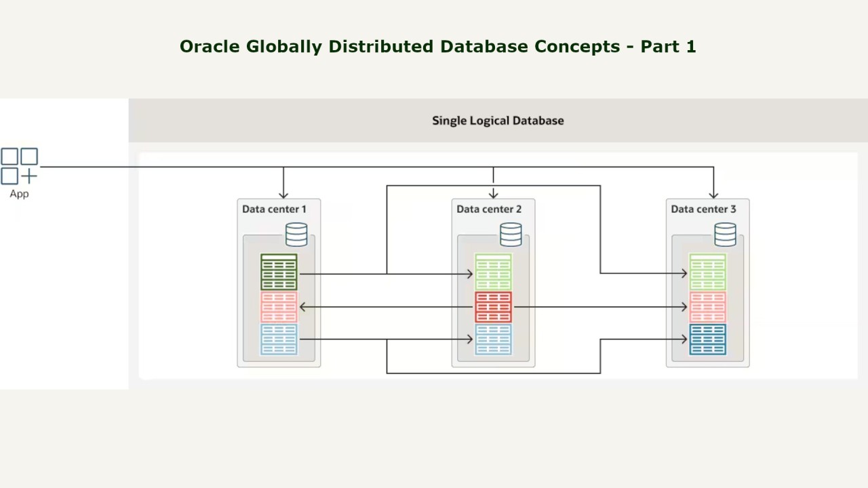Select the Data center 3 database cylinder icon
This screenshot has height=488, width=868.
725,235
